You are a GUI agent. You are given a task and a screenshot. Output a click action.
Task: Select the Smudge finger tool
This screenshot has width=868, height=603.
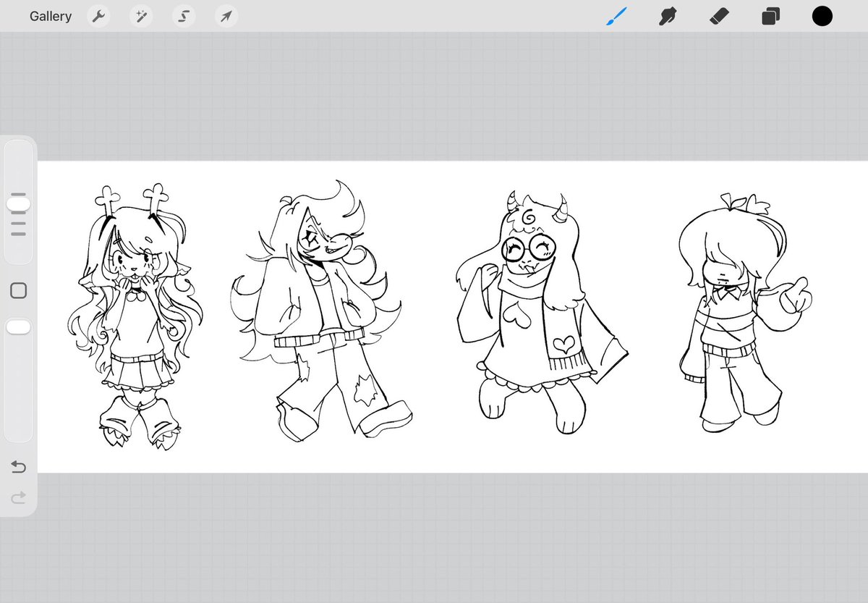668,16
